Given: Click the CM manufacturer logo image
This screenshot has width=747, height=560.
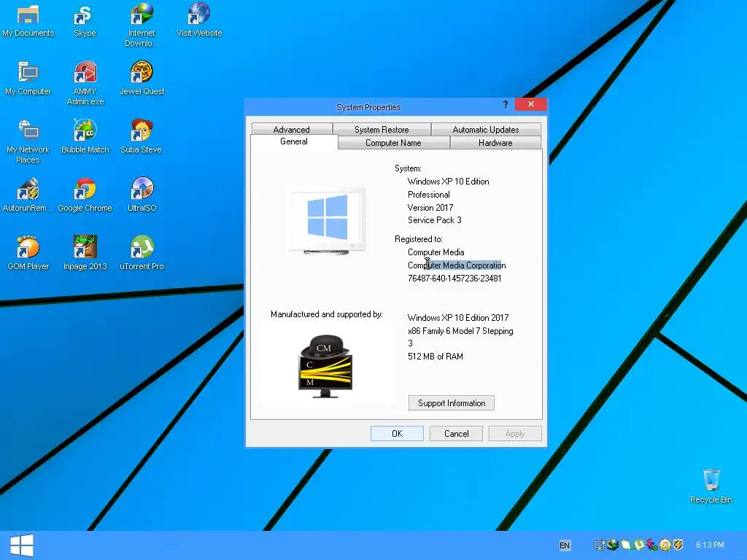Looking at the screenshot, I should [x=325, y=366].
